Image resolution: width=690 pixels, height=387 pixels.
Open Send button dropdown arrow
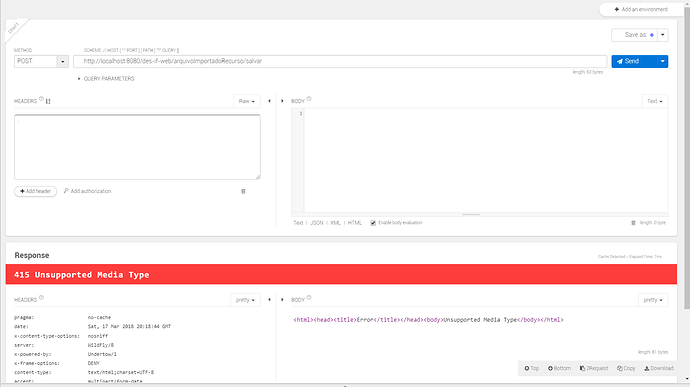pos(662,61)
